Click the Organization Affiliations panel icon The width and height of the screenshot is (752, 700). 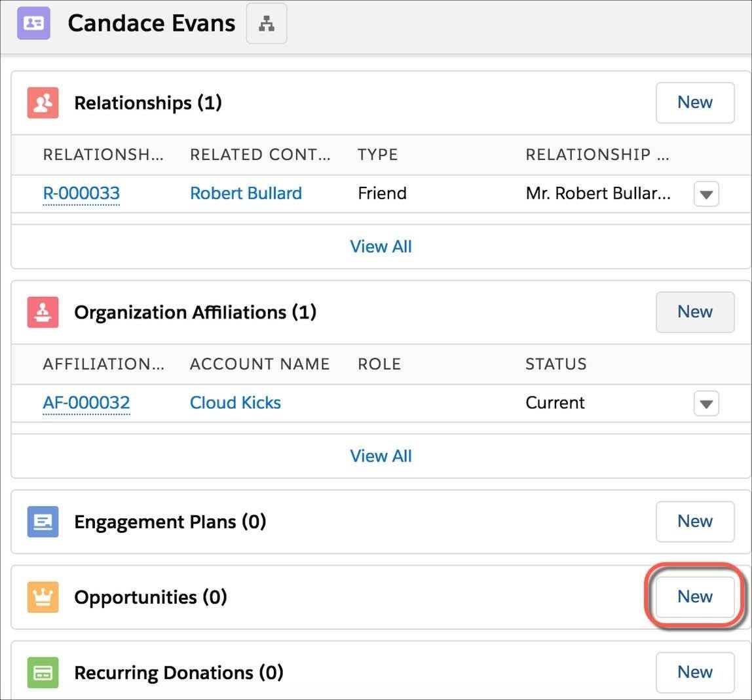coord(42,312)
